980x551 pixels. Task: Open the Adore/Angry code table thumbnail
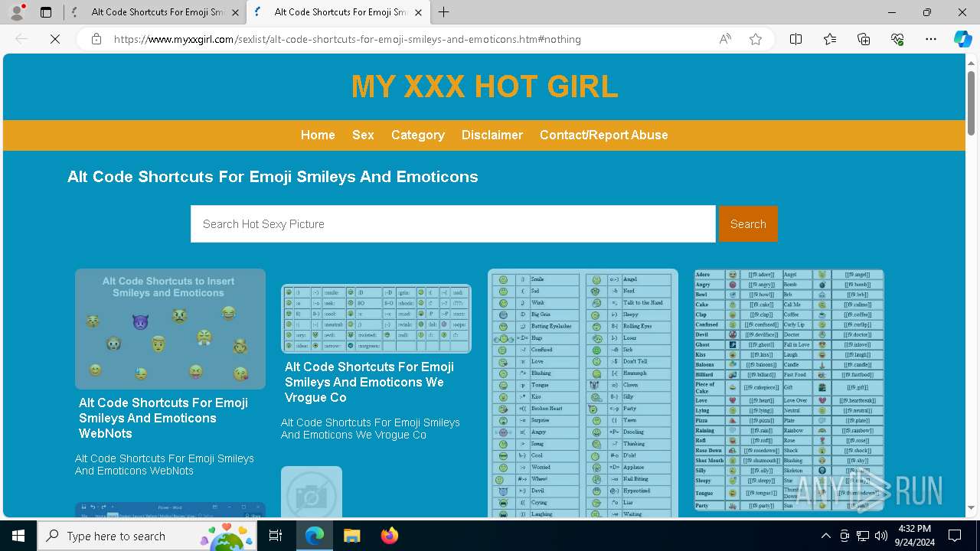click(x=789, y=390)
